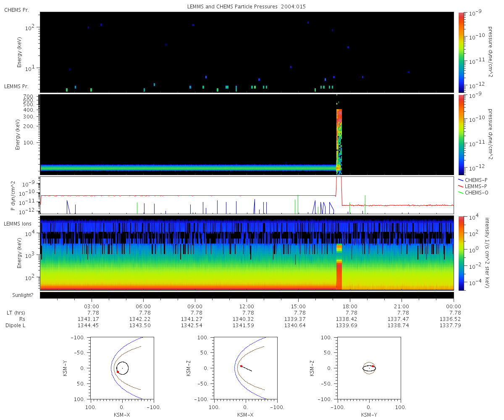
Task: Click the LEMMS Ions intensity color bar
Action: [461, 253]
